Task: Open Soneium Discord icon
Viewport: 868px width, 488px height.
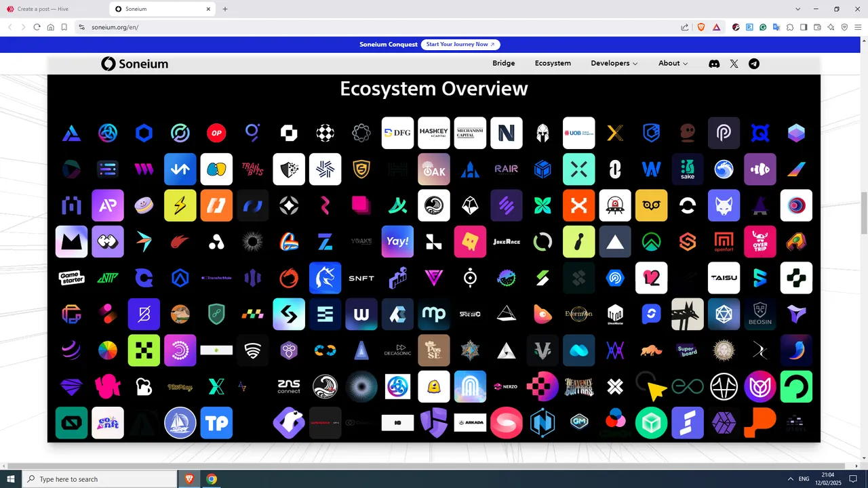Action: 714,63
